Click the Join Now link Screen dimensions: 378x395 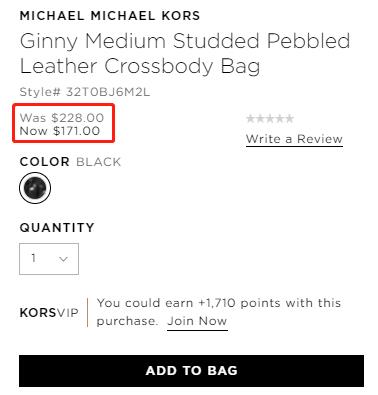(197, 321)
